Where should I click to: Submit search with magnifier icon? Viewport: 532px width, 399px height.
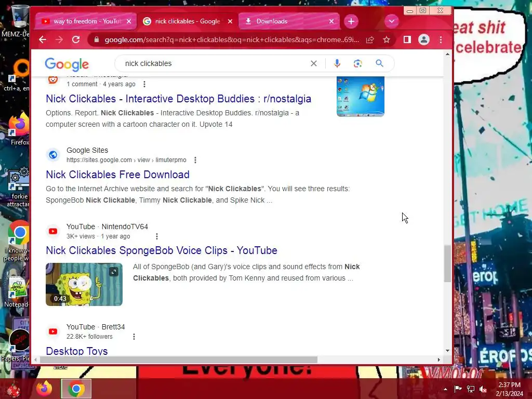click(379, 63)
